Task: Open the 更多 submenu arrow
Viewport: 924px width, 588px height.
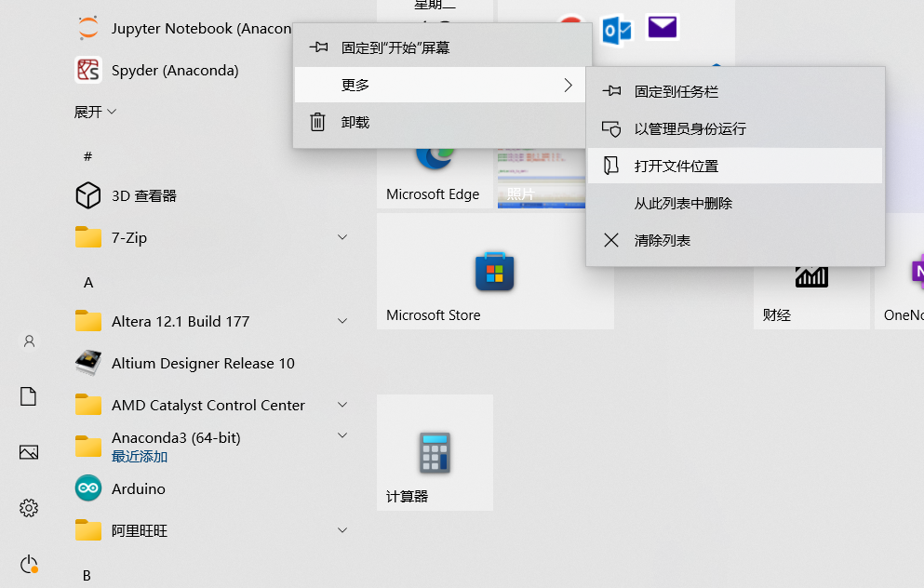Action: point(568,85)
